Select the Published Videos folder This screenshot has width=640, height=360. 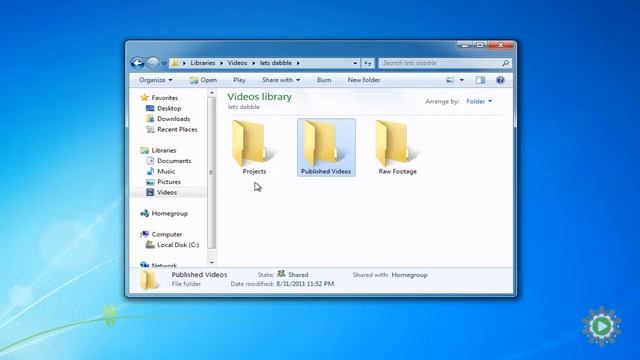326,147
